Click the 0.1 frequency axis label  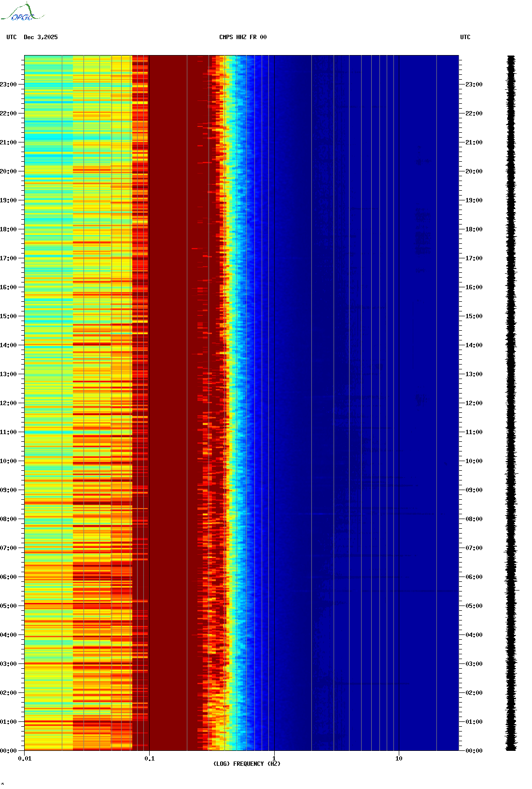pos(150,759)
